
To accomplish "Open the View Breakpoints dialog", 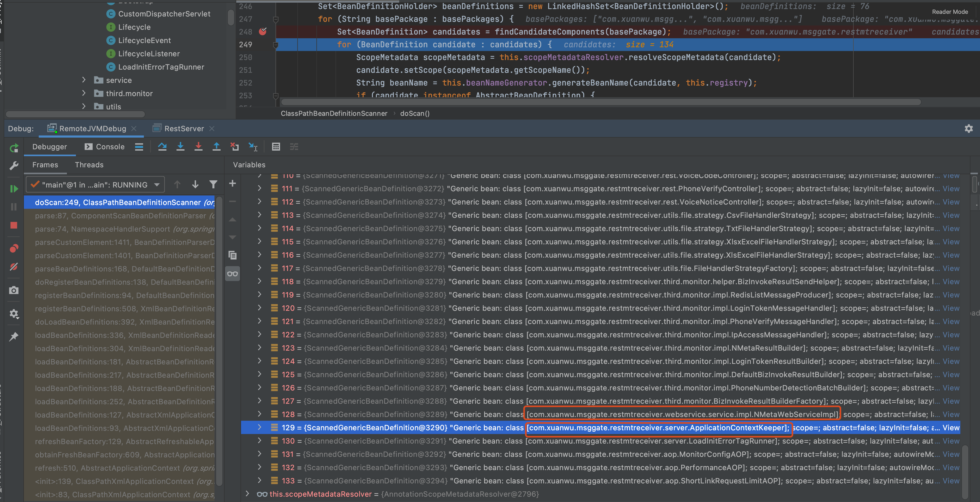I will (x=14, y=249).
